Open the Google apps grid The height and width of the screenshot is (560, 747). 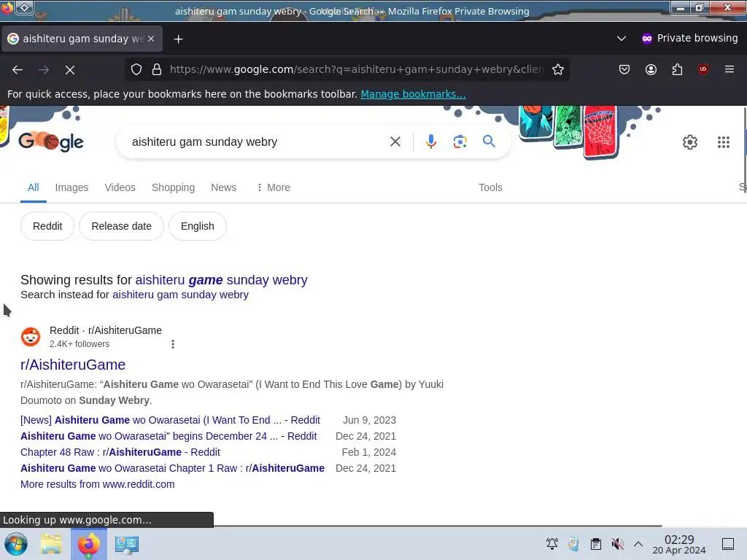(724, 142)
